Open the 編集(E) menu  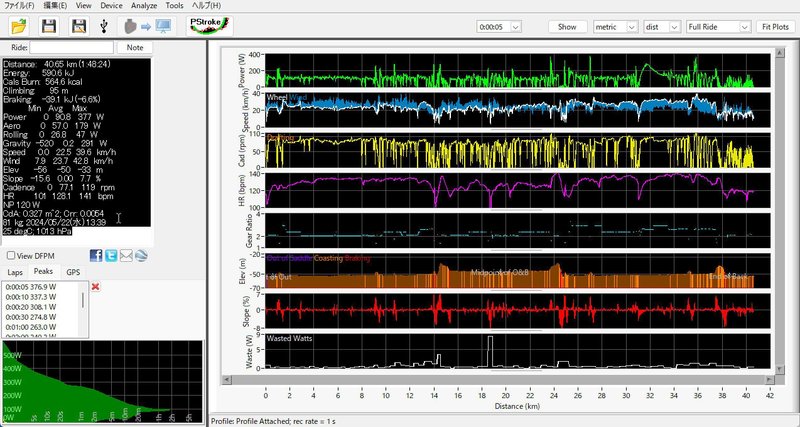(x=55, y=6)
